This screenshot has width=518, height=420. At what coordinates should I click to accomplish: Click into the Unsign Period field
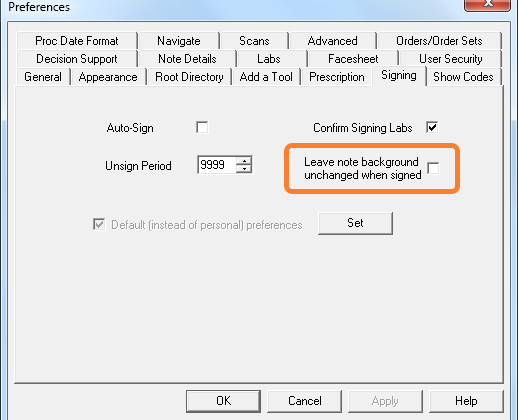217,165
